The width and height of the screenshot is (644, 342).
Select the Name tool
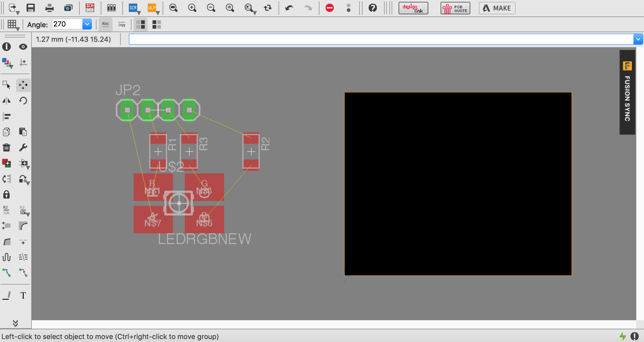(6, 210)
